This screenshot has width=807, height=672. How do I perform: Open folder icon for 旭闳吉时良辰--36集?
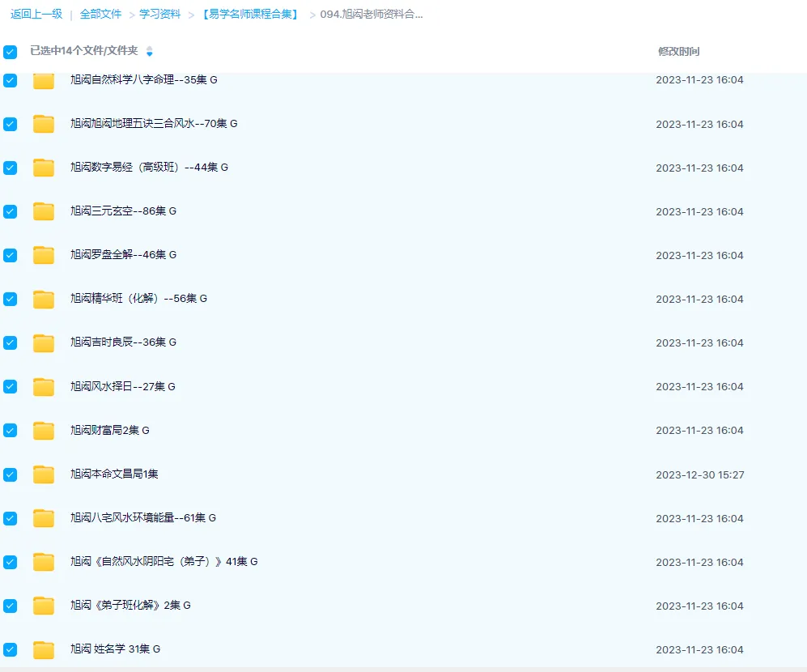tap(44, 343)
